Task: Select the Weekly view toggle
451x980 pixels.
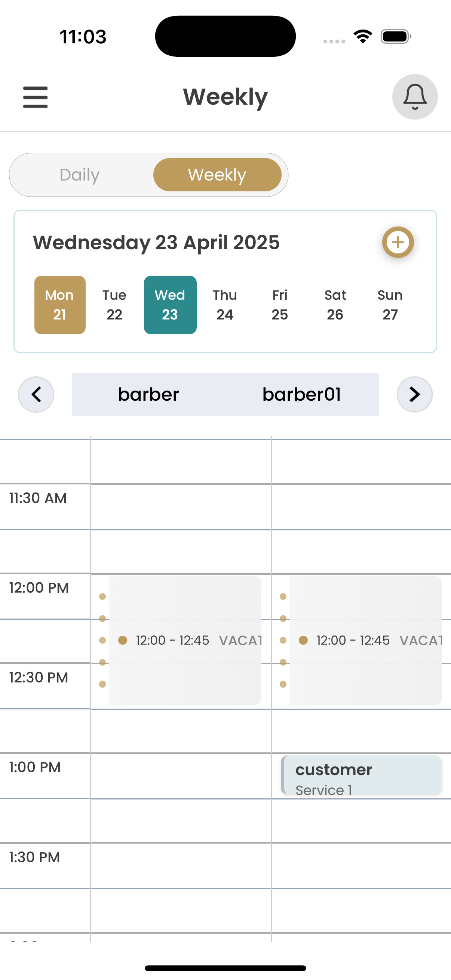Action: click(x=217, y=175)
